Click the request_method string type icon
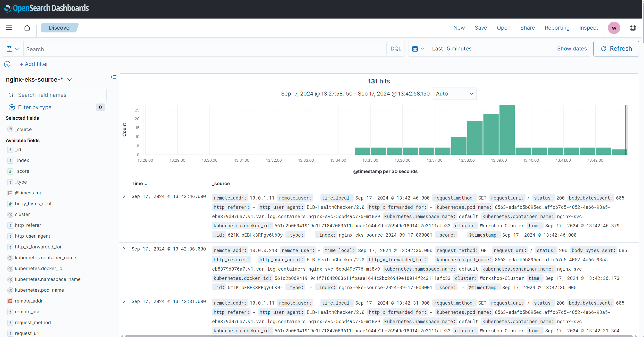This screenshot has width=644, height=337. point(10,323)
